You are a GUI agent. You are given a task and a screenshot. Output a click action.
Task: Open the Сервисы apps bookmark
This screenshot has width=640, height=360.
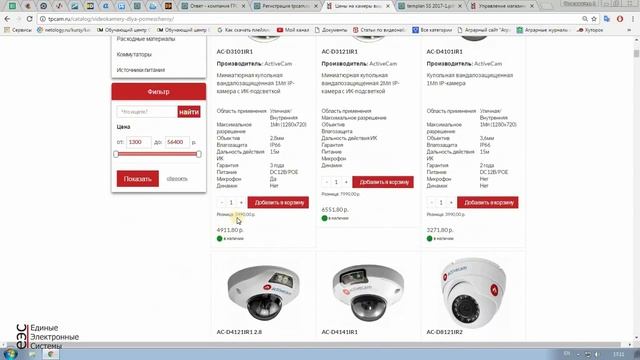(17, 30)
